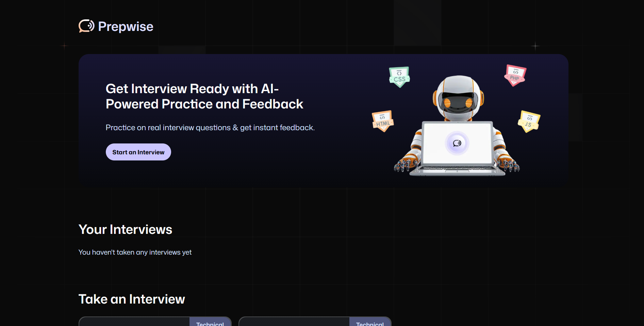Click the Technical badge on the first card
The height and width of the screenshot is (326, 644).
coord(210,323)
